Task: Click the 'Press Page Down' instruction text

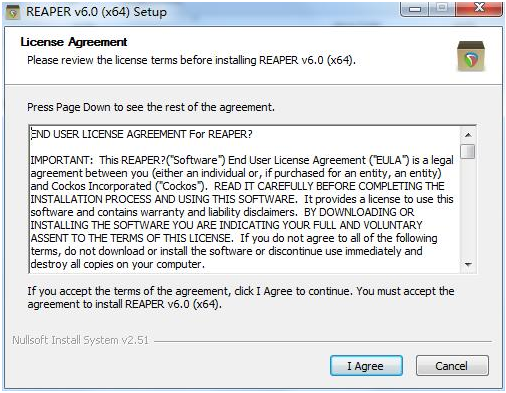Action: (151, 107)
